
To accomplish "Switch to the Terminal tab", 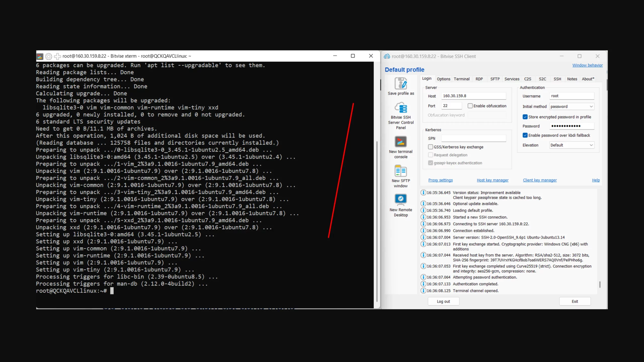I will tap(462, 79).
